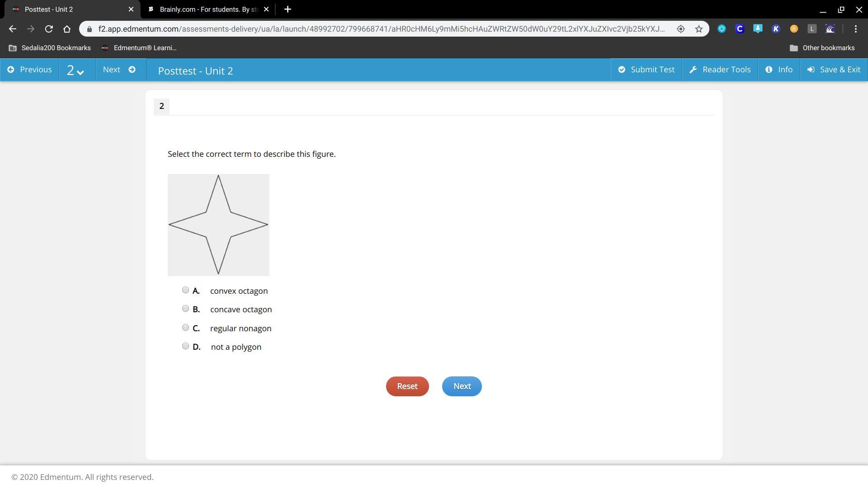The width and height of the screenshot is (868, 488).
Task: Go back using the browser back arrow
Action: pos(13,29)
